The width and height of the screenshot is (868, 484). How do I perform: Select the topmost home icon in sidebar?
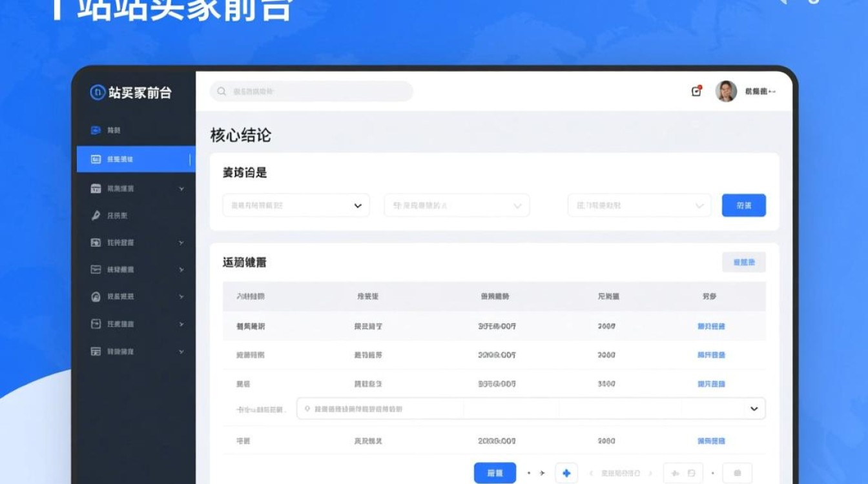coord(97,130)
